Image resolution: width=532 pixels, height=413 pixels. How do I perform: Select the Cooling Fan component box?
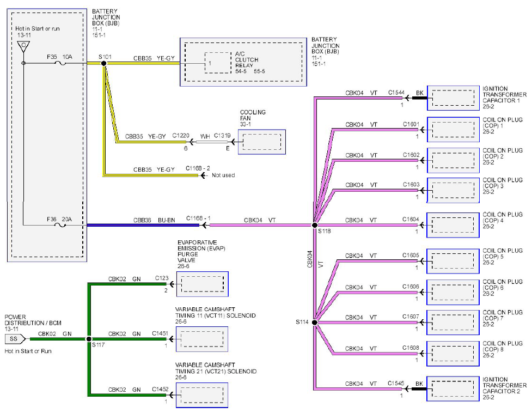pyautogui.click(x=261, y=142)
